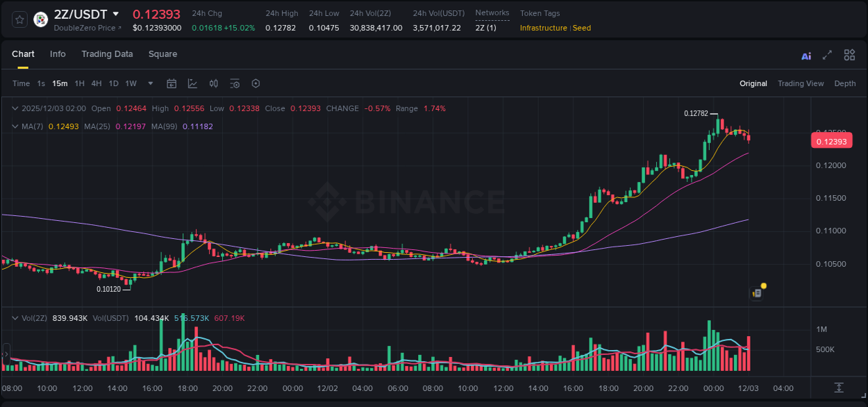Viewport: 868px width, 407px height.
Task: Click the candlestick display icon
Action: click(x=213, y=83)
